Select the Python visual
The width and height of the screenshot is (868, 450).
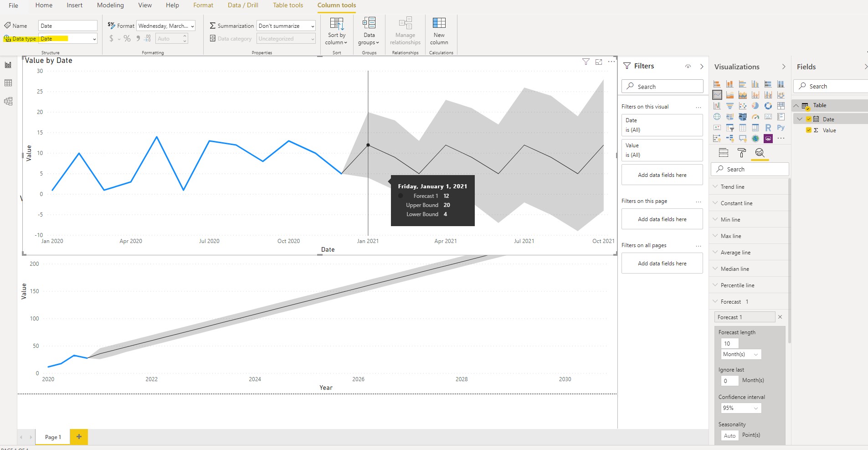(x=781, y=128)
